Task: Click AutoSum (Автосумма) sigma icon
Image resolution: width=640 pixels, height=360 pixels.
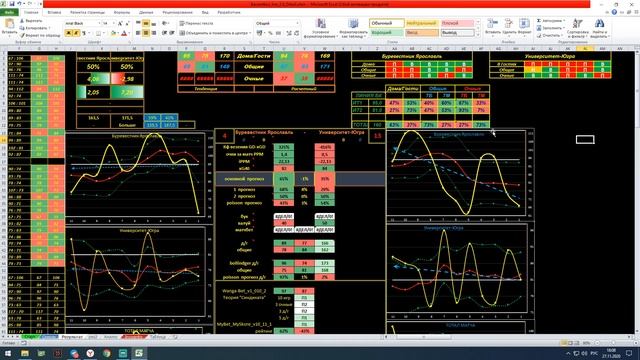Action: coord(539,20)
